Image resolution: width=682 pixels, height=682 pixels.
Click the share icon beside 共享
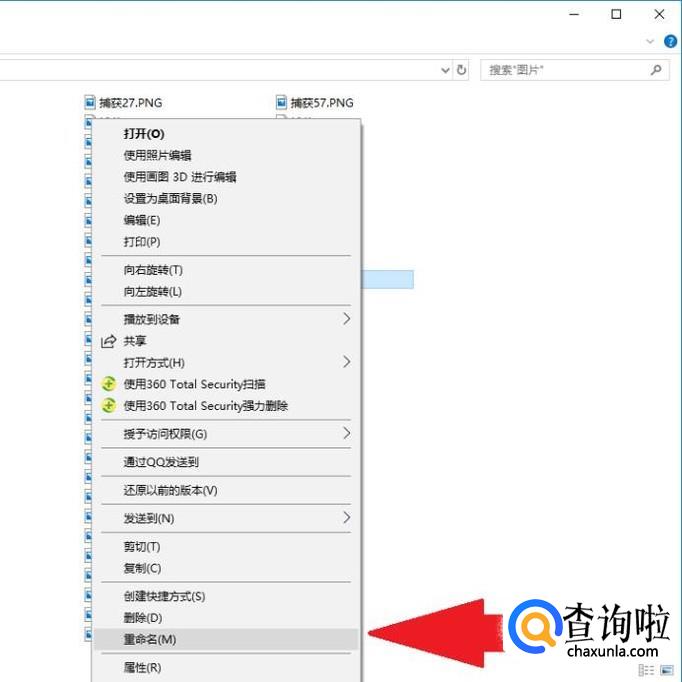click(108, 341)
